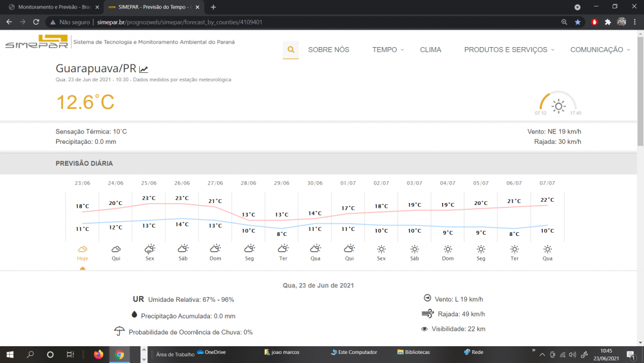
Task: Open the SOBRE NÓS menu item
Action: pos(328,50)
